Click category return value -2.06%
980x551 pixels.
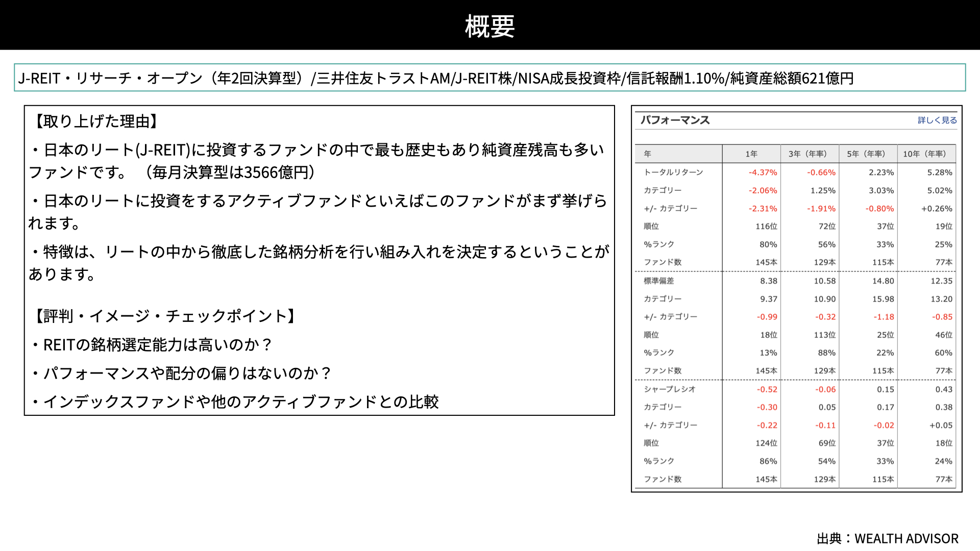coord(763,190)
